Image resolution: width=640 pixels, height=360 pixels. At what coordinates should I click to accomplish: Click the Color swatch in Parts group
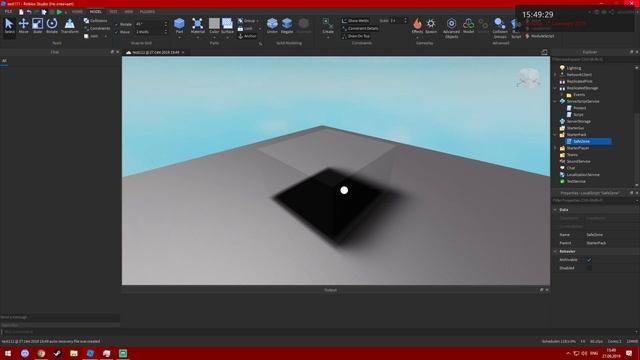tap(214, 24)
